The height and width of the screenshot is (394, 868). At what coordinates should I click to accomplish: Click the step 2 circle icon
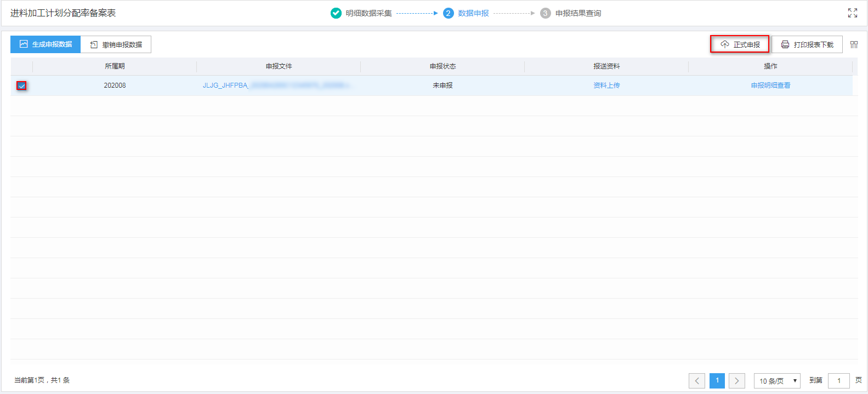point(448,13)
